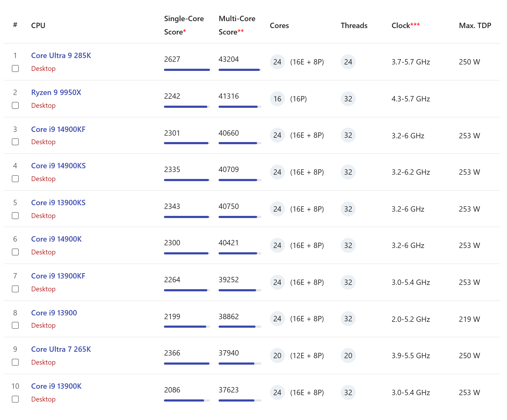Viewport: 507px width, 420px height.
Task: Click the Clock column header
Action: [x=405, y=25]
